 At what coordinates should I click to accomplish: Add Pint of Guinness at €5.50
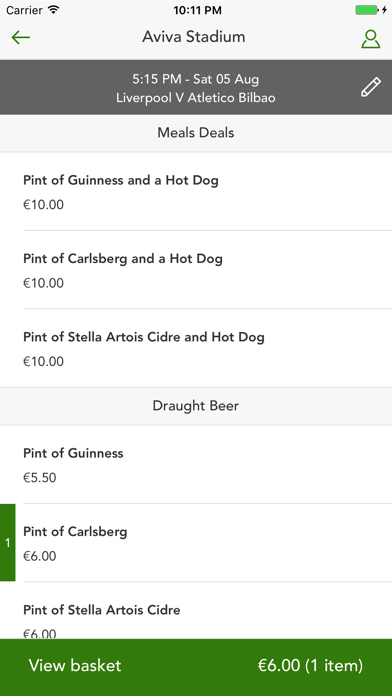196,465
